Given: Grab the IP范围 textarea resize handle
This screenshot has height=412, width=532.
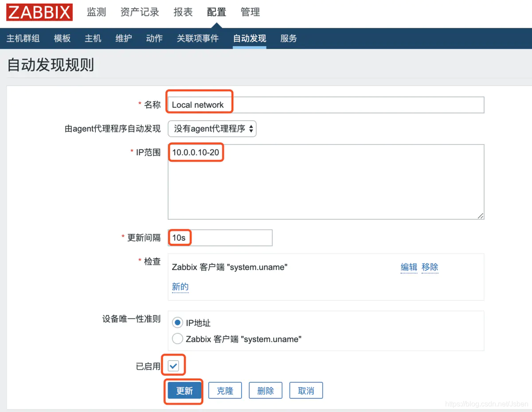Looking at the screenshot, I should [481, 216].
